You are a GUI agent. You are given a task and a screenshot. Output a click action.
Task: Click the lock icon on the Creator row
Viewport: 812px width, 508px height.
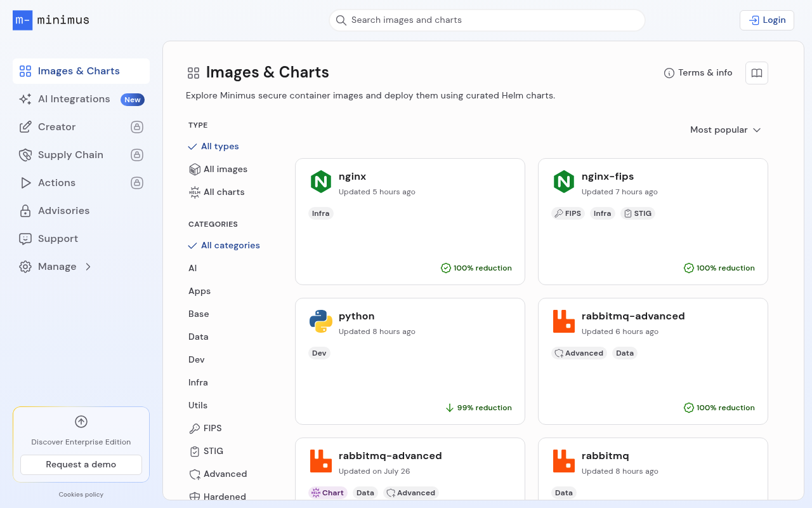point(136,127)
